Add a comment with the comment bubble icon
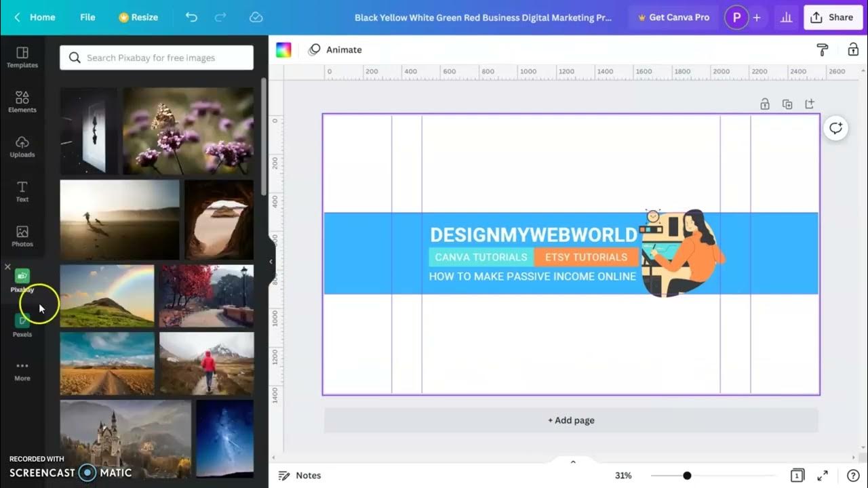Screen dimensions: 868x488 point(835,128)
